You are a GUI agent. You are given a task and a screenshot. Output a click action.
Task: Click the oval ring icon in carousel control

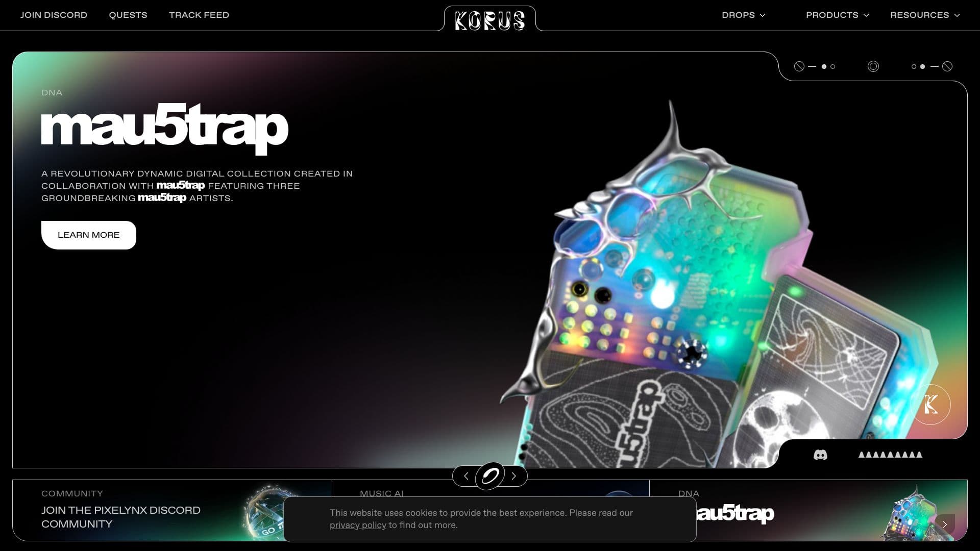pos(490,476)
